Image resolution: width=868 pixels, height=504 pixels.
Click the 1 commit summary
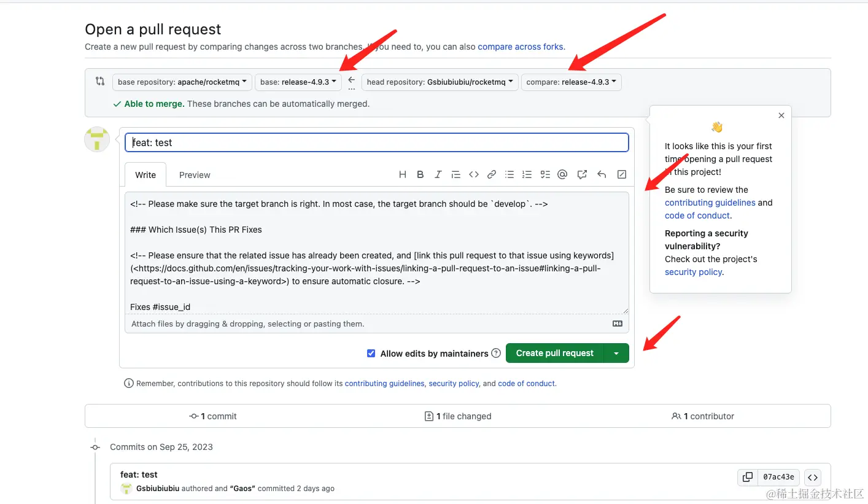[213, 416]
